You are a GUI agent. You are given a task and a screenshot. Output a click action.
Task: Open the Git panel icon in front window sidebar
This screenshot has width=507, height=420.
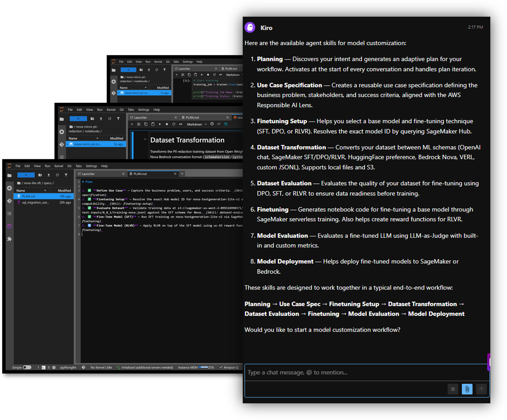9,201
